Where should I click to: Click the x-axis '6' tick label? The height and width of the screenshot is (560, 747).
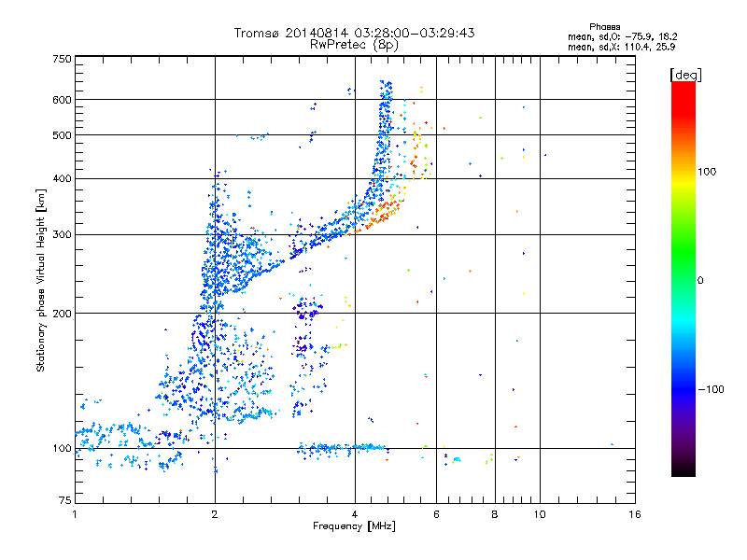tap(436, 514)
